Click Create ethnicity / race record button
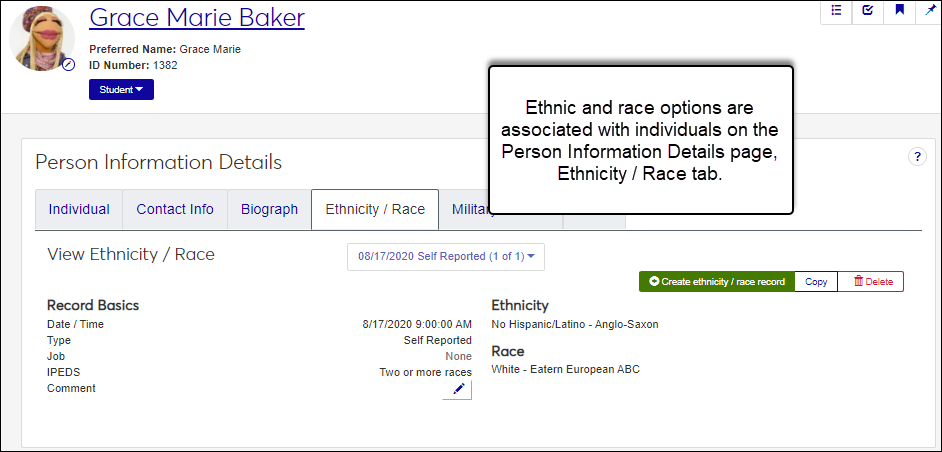Viewport: 942px width, 452px height. (x=716, y=282)
